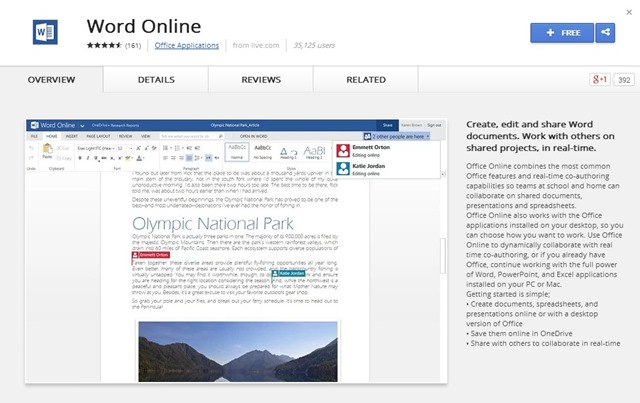640x403 pixels.
Task: Expand the '2 other people are here' dropdown
Action: tap(397, 136)
